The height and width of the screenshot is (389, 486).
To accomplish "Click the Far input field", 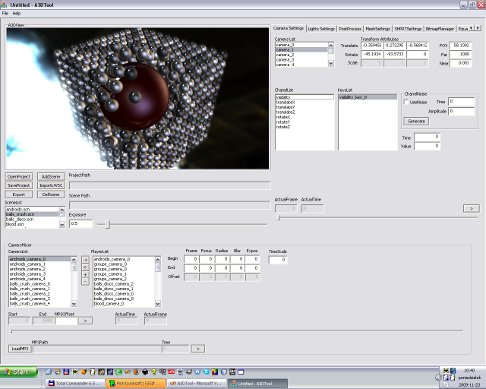I will tap(460, 54).
